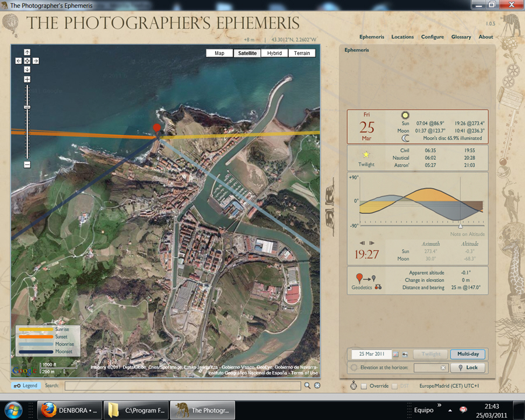
Task: Step time forward with the right arrow
Action: [x=372, y=243]
